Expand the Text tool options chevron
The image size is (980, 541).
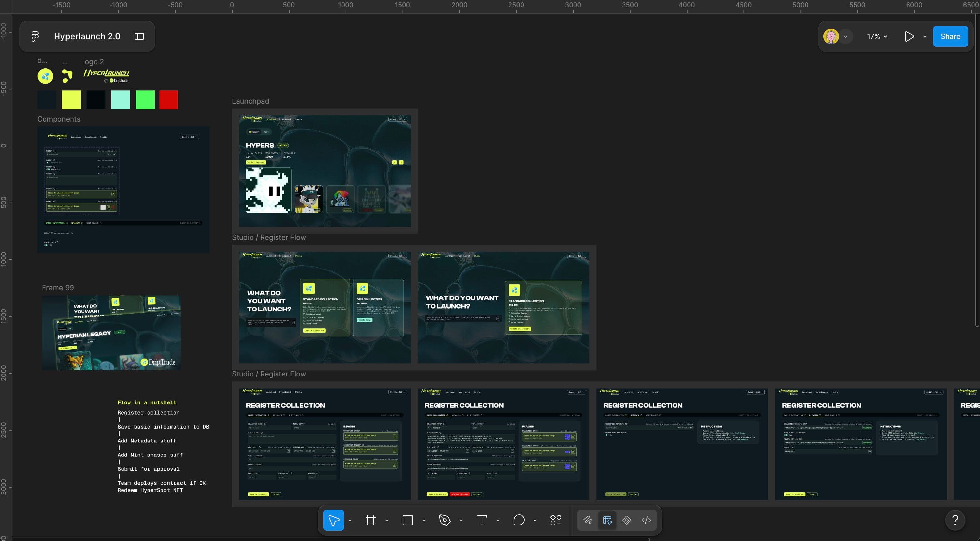coord(498,521)
